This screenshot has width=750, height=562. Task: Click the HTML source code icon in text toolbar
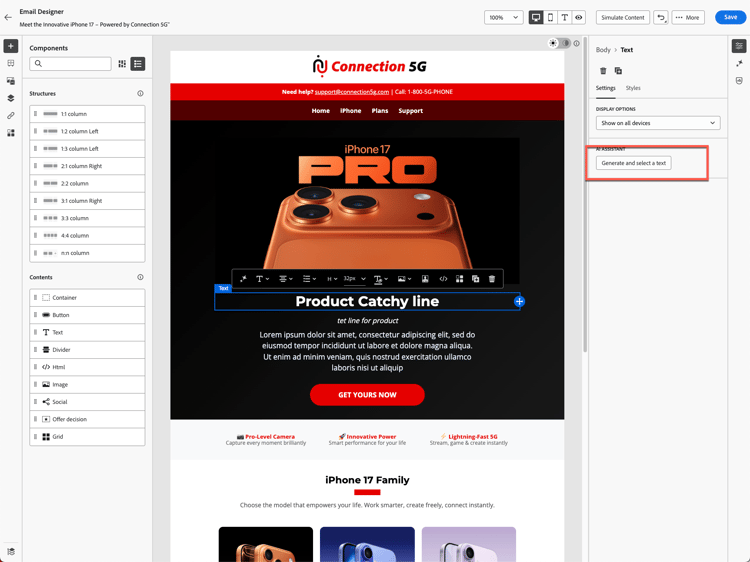pyautogui.click(x=443, y=279)
